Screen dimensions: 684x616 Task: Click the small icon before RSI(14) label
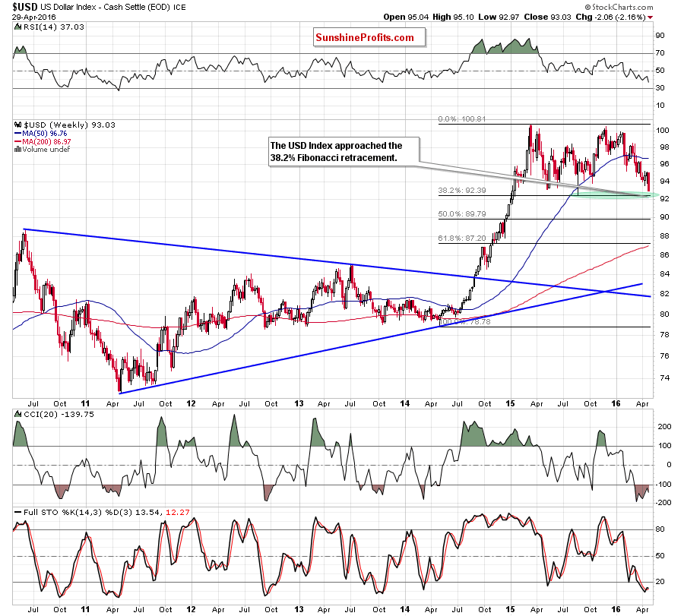point(17,27)
